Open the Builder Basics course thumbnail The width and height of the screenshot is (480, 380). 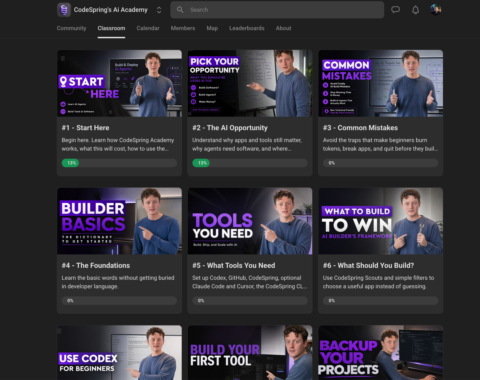pyautogui.click(x=120, y=221)
